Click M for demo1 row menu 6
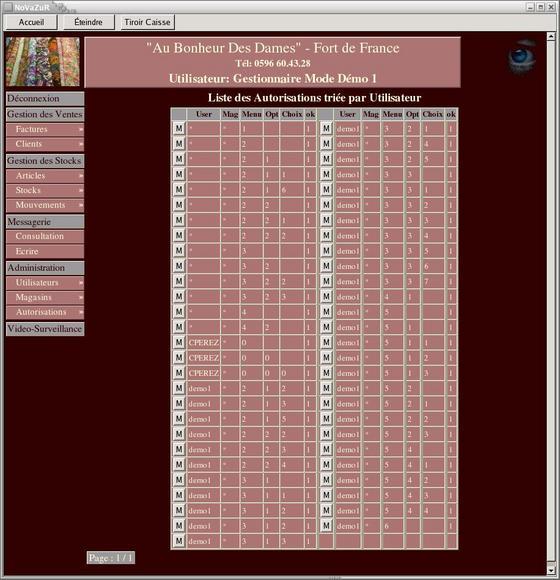 [x=326, y=526]
